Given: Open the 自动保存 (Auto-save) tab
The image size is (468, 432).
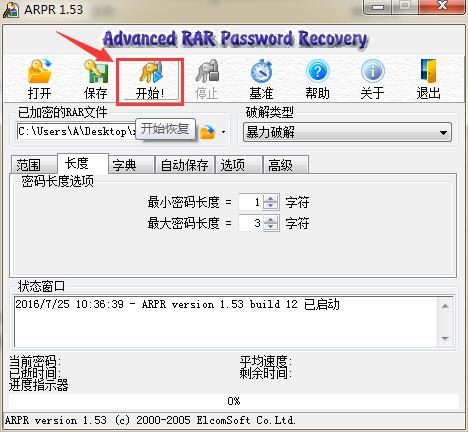Looking at the screenshot, I should point(184,165).
